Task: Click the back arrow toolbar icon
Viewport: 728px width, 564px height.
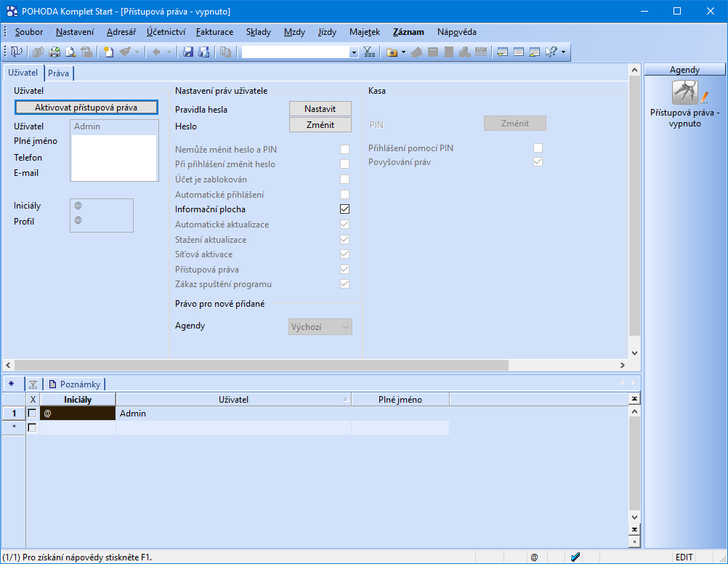Action: point(156,52)
